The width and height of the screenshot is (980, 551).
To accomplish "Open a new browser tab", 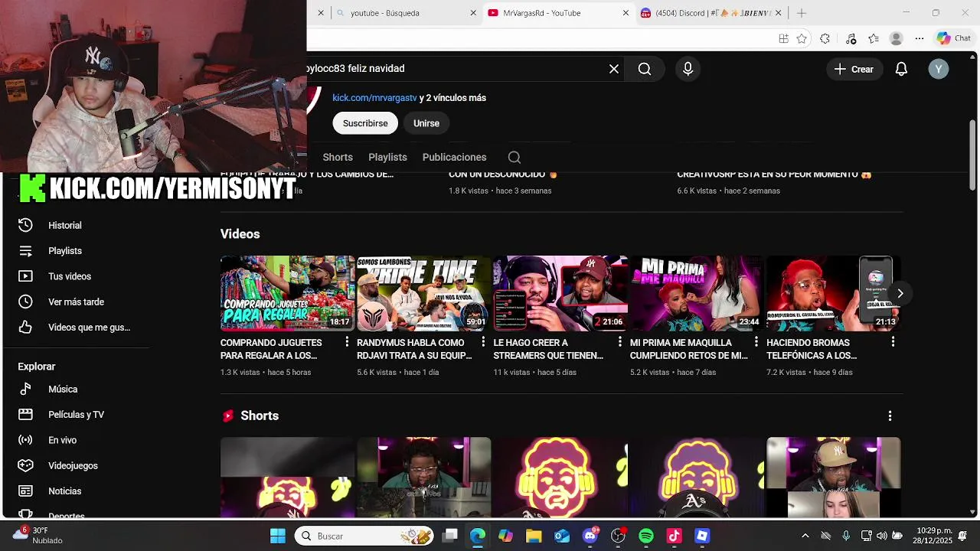I will pos(802,13).
